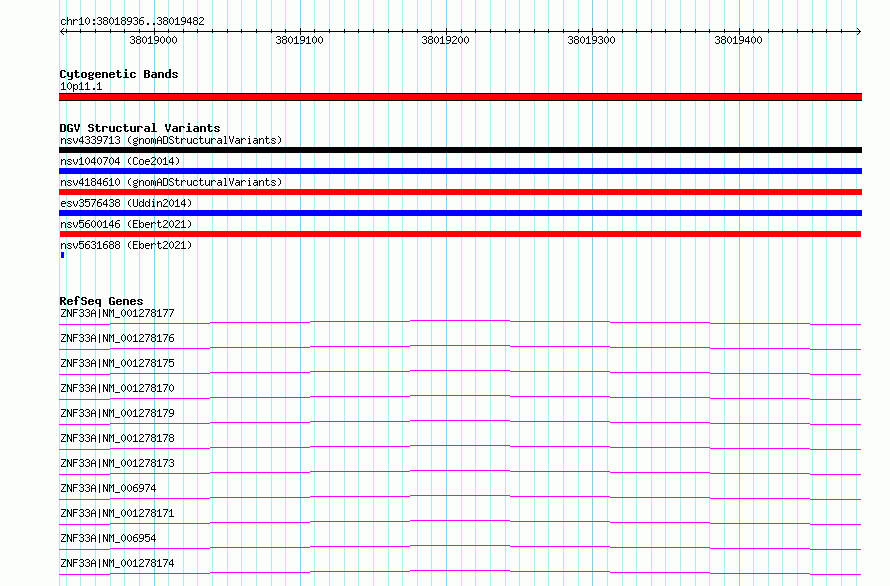Select transcript label ZNF33A|NM_006974
890x586 pixels.
pyautogui.click(x=108, y=488)
